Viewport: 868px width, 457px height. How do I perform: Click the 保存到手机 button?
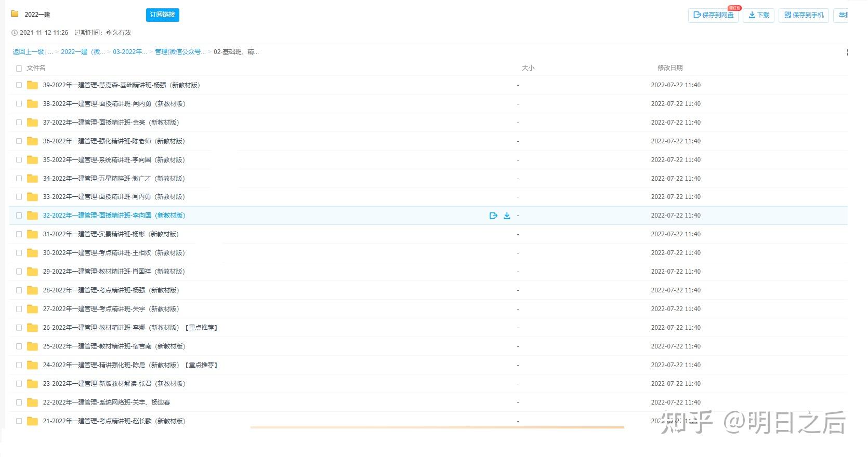pyautogui.click(x=804, y=15)
